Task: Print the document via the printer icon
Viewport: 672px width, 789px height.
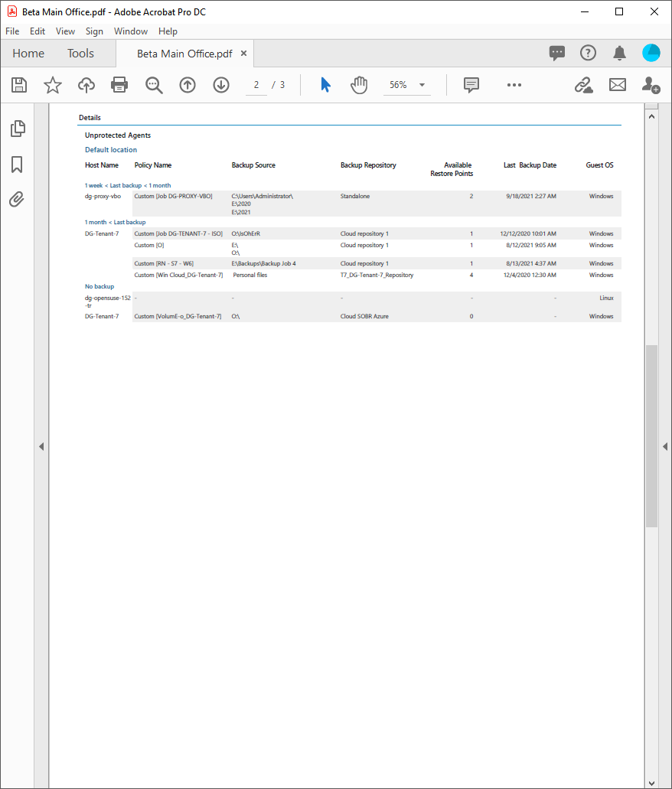Action: pyautogui.click(x=119, y=84)
